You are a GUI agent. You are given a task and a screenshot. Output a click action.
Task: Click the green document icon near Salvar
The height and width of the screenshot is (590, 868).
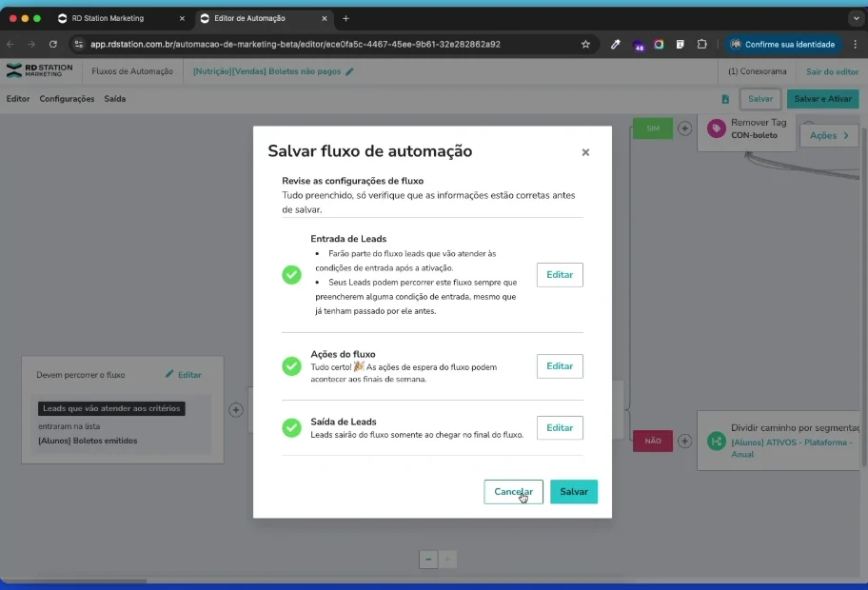[725, 99]
